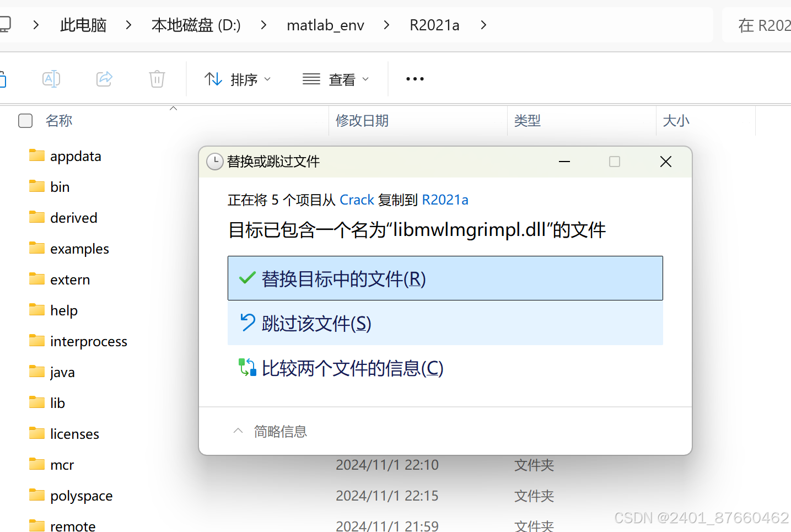Click the delete icon in the toolbar
The width and height of the screenshot is (791, 532).
[157, 79]
